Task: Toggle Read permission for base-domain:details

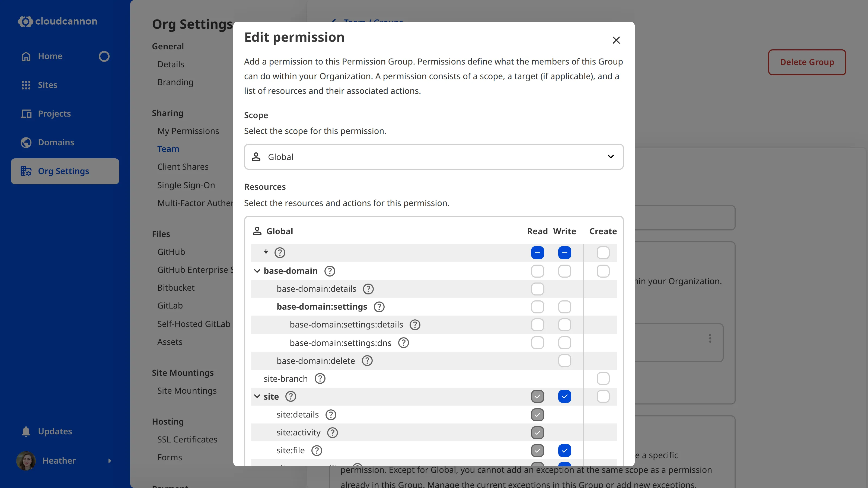Action: click(x=537, y=289)
